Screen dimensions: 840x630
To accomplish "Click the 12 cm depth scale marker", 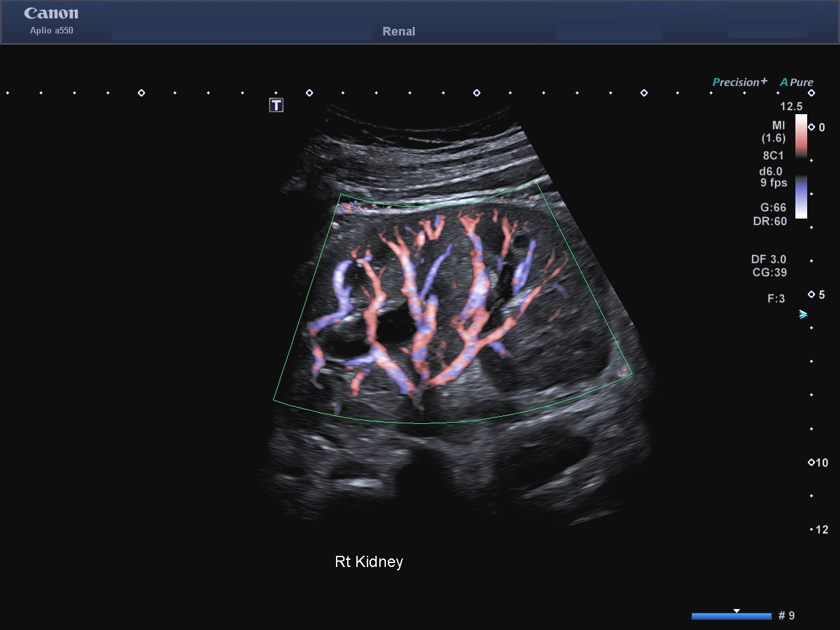I will [819, 530].
